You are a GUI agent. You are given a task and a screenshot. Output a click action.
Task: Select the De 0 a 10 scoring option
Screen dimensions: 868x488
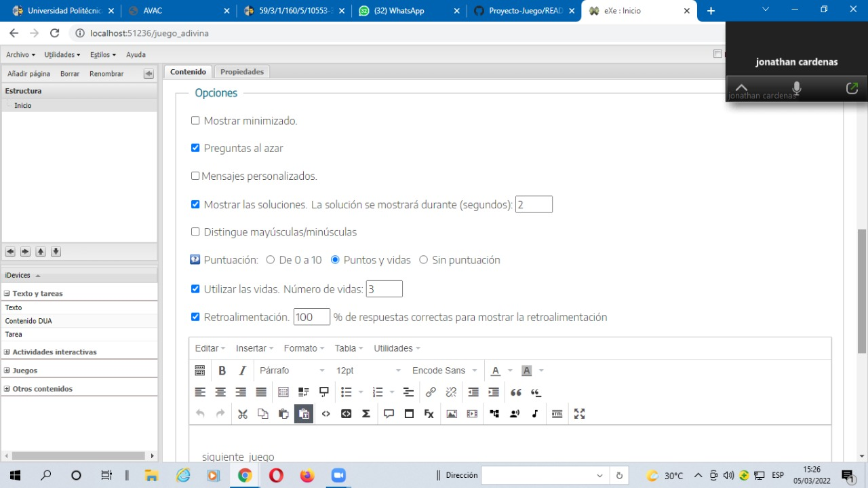coord(271,259)
